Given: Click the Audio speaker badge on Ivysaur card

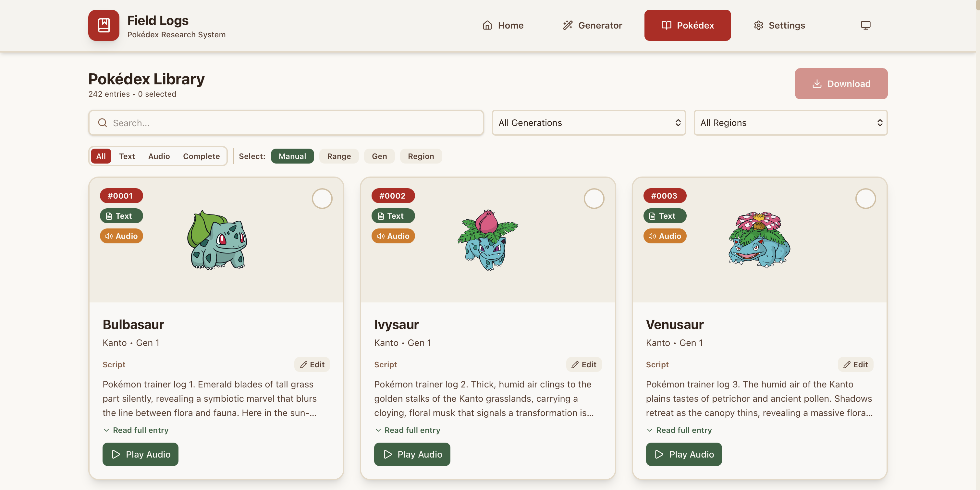Looking at the screenshot, I should [393, 236].
